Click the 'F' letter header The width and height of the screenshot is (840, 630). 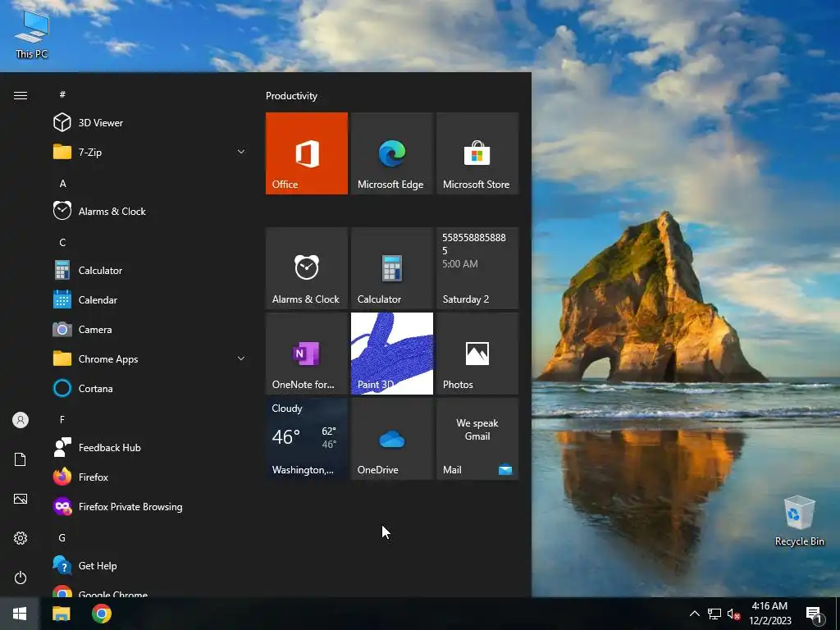tap(62, 419)
